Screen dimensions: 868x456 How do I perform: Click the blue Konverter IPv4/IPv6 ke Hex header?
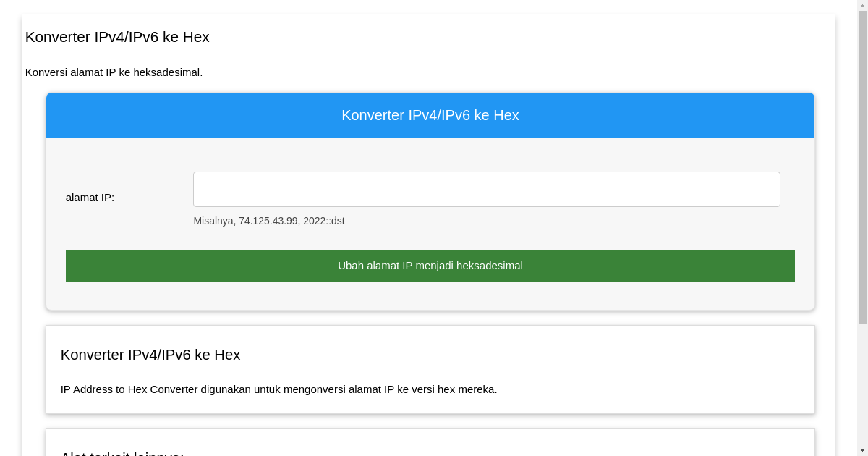pos(430,115)
